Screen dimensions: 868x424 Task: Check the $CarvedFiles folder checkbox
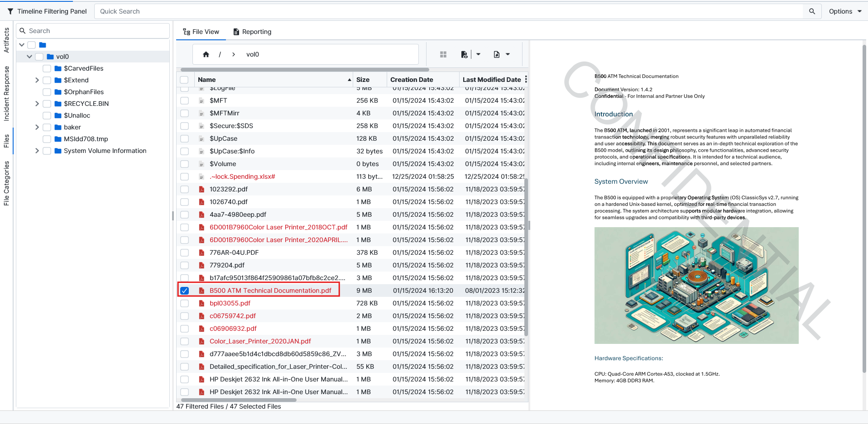coord(47,68)
